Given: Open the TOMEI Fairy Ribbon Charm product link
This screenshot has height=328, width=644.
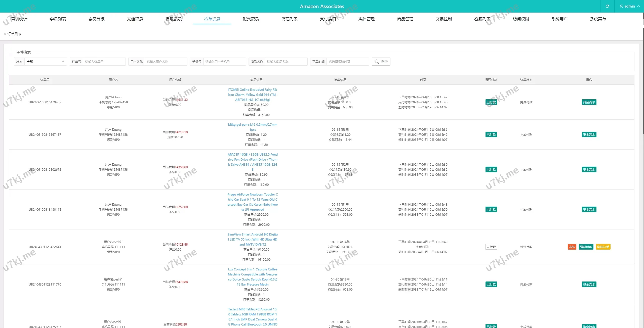Looking at the screenshot, I should click(253, 95).
